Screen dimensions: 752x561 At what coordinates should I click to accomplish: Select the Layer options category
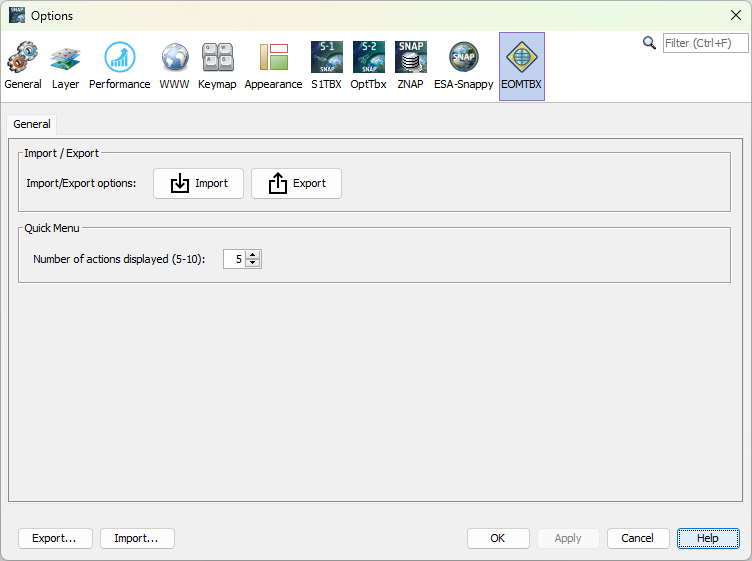65,66
